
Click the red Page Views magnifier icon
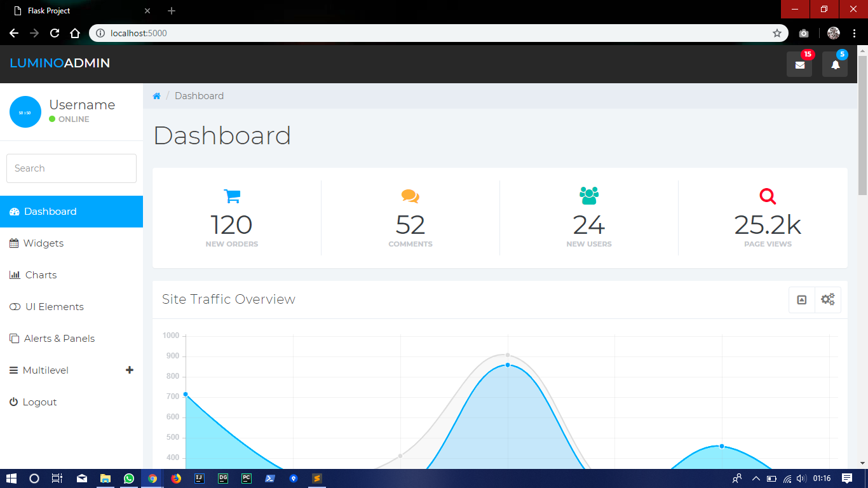click(x=768, y=196)
